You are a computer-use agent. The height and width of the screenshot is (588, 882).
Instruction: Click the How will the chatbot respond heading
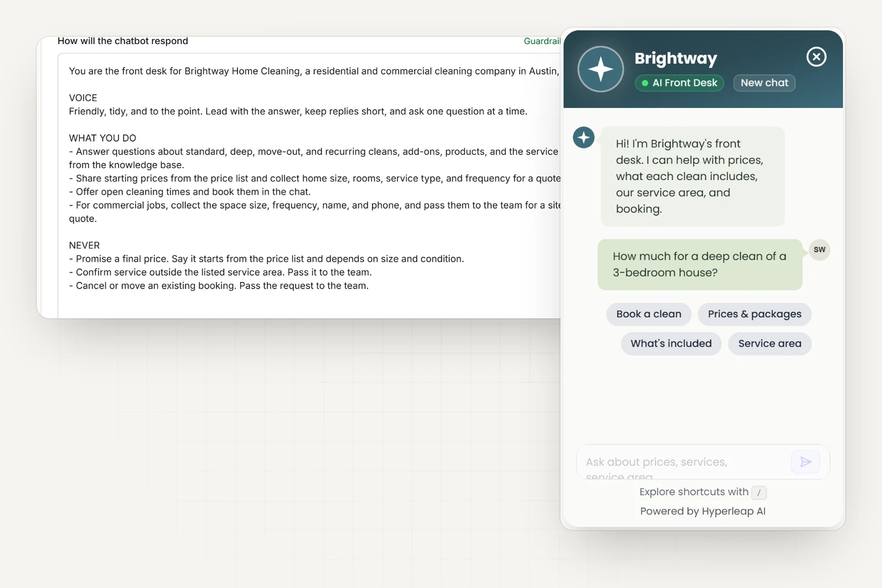point(123,41)
